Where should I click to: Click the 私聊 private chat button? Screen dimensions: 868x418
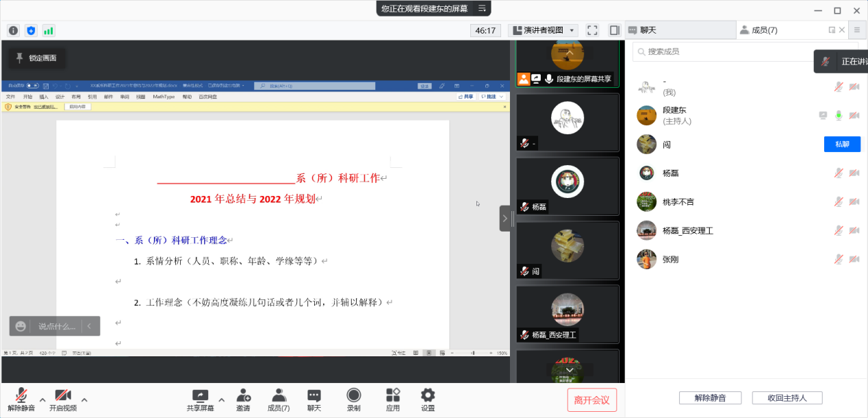[841, 144]
